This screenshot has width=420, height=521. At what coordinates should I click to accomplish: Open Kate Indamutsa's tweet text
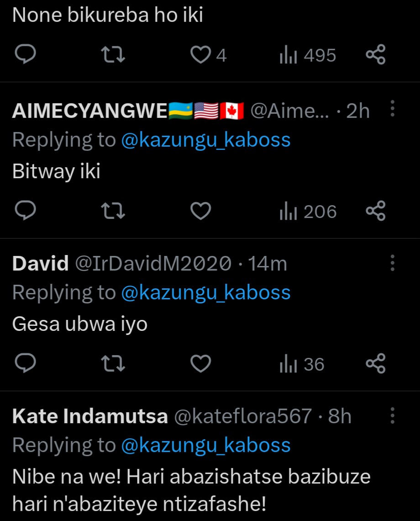coord(192,490)
